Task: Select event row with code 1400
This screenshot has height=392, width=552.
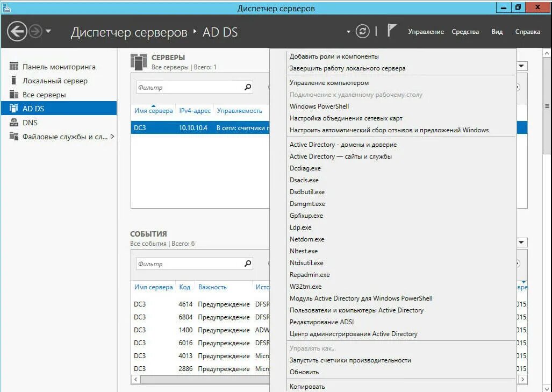Action: (x=200, y=330)
